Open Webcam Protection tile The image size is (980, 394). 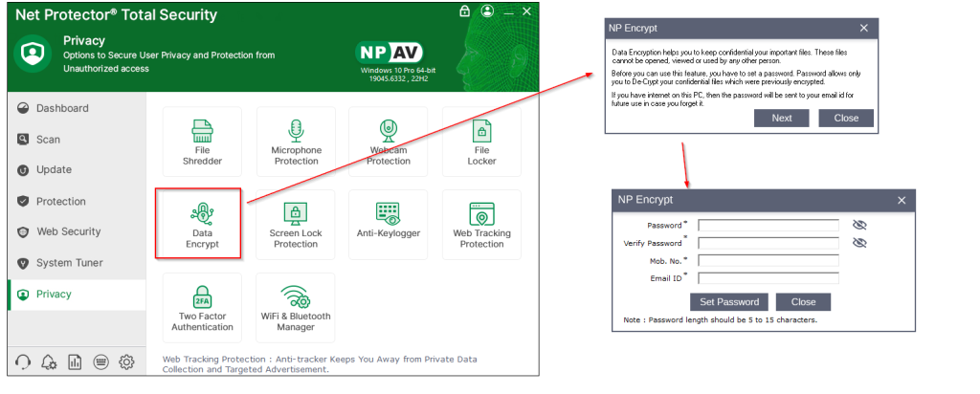click(x=389, y=142)
